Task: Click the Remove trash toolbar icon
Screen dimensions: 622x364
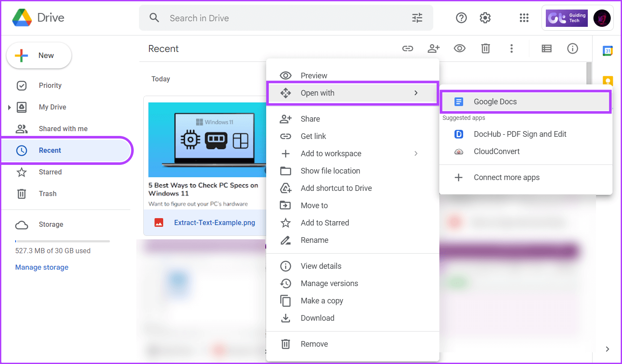Action: pyautogui.click(x=486, y=48)
